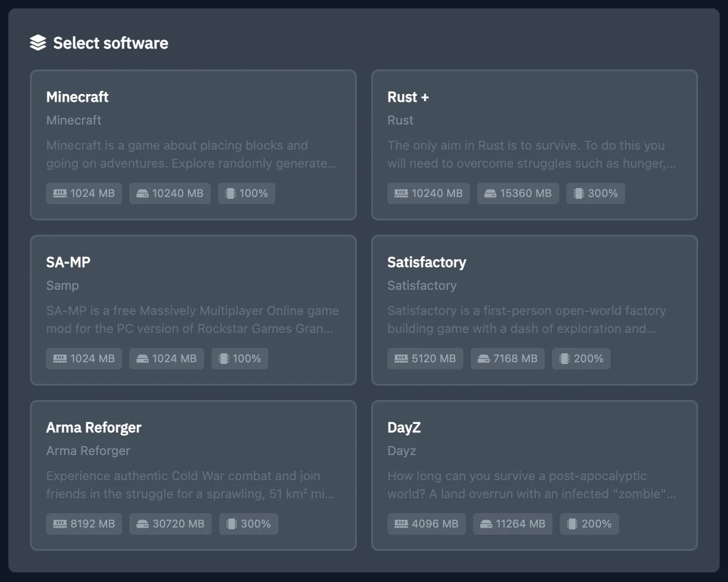Screen dimensions: 728x582
Task: Click the stacked layers icon beside Select software
Action: 37,42
